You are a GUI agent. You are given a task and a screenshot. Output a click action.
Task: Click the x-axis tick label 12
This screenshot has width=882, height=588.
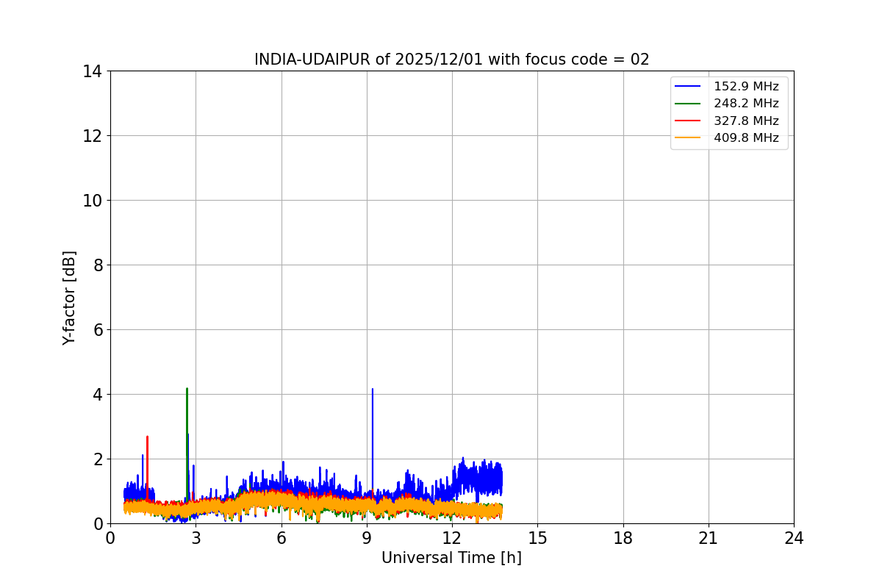coord(452,538)
